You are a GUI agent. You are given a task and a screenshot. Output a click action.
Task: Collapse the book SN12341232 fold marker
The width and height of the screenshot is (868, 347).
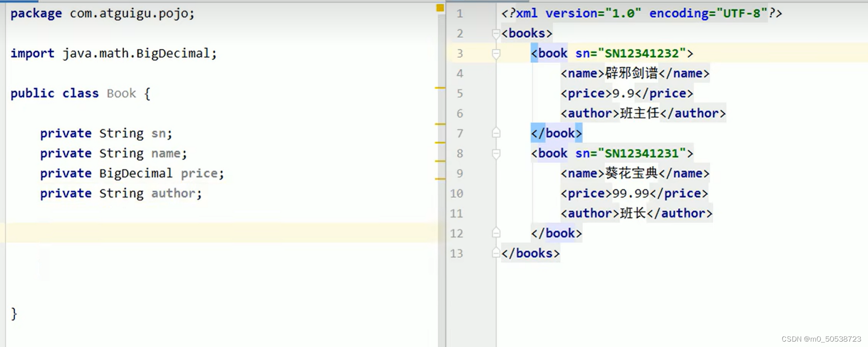click(496, 54)
